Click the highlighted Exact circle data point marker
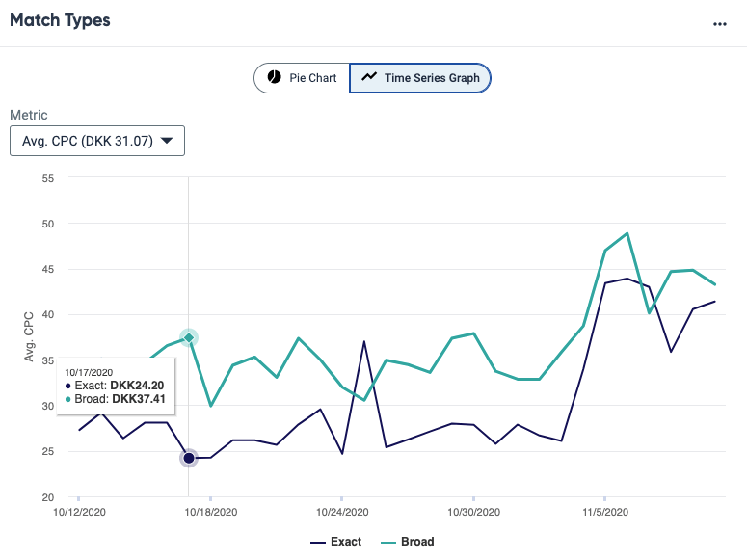 [189, 458]
